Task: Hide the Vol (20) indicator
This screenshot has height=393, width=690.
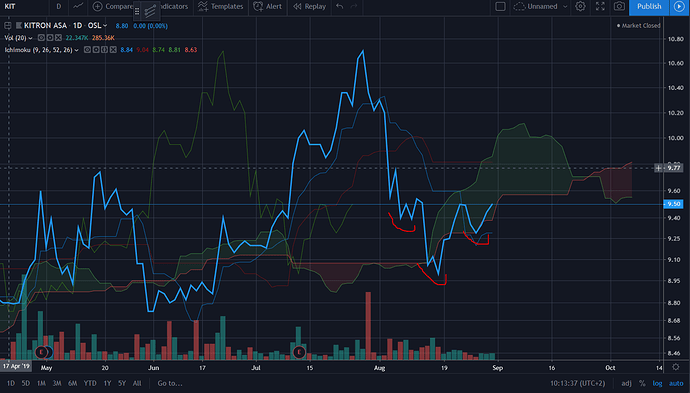Action: (41, 38)
